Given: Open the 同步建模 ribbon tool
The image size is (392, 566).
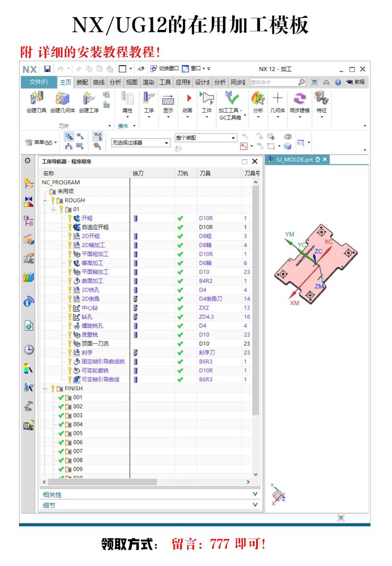Looking at the screenshot, I should tap(299, 99).
